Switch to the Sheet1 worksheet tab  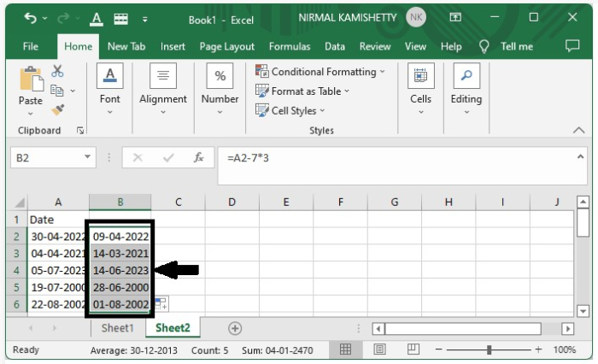[118, 328]
